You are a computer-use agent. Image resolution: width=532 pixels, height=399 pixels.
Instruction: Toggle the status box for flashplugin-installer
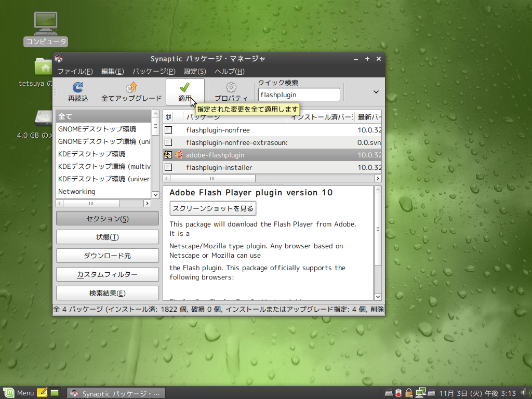(x=168, y=168)
